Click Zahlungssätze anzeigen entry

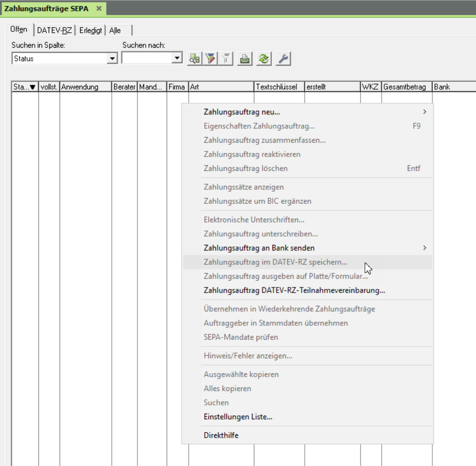pos(308,187)
